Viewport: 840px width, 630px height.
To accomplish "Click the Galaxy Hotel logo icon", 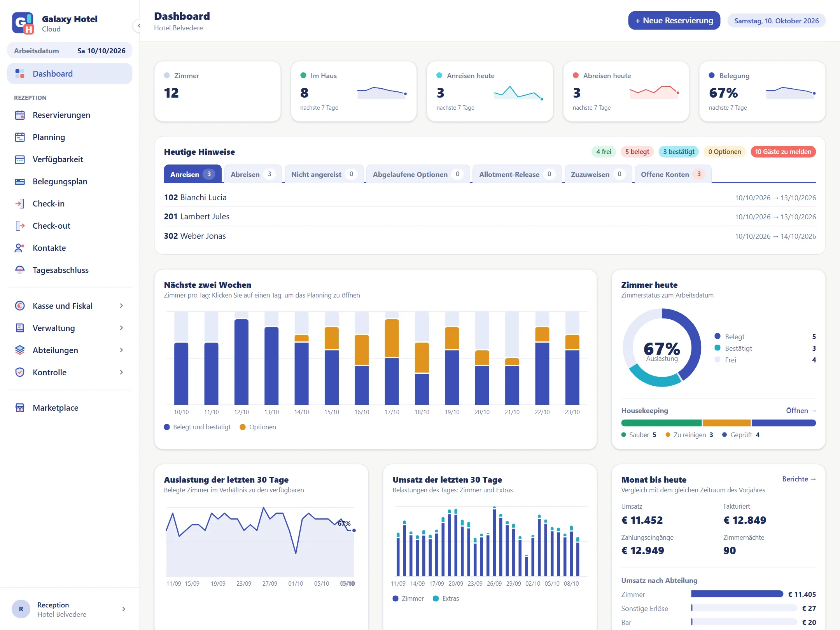I will click(x=23, y=23).
